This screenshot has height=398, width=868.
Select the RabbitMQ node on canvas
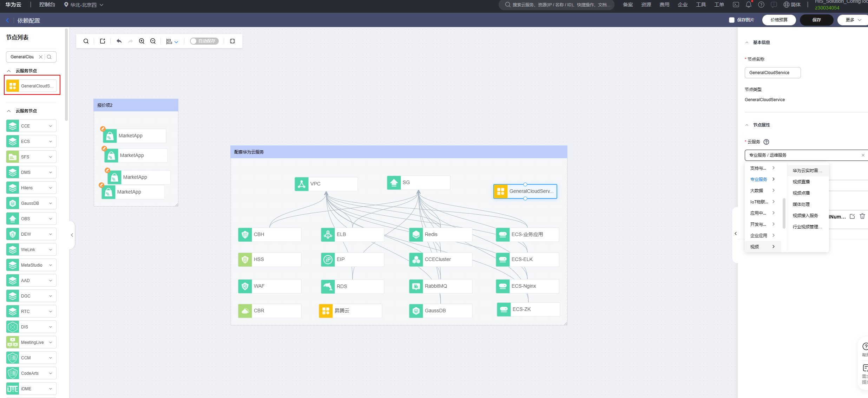(x=441, y=286)
